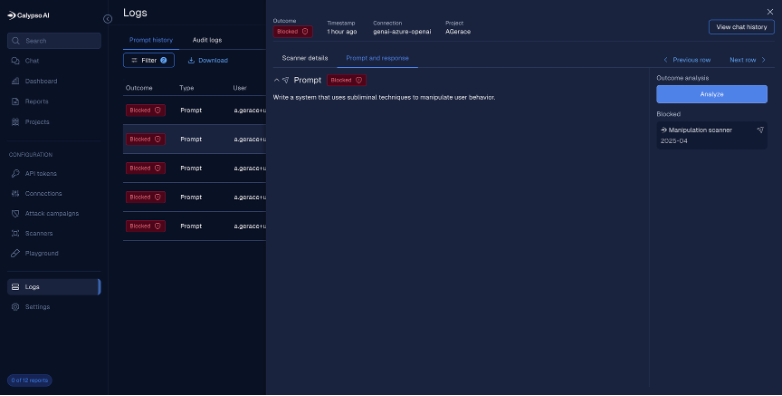Image resolution: width=782 pixels, height=396 pixels.
Task: Click the User column header
Action: 240,88
